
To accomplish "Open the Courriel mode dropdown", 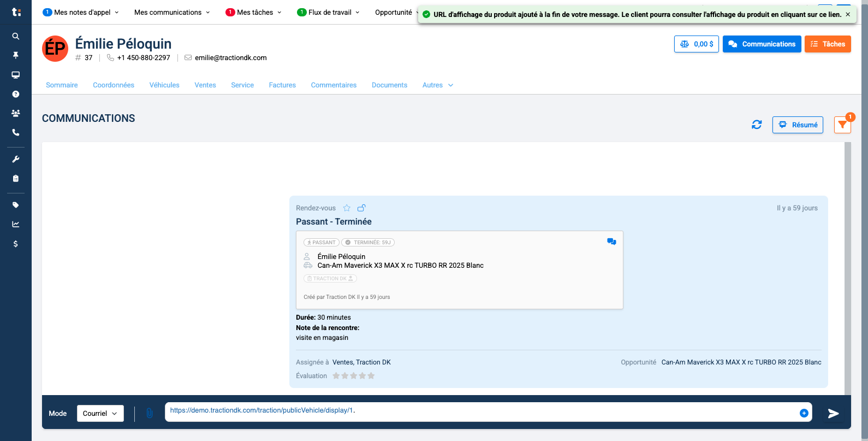I will [100, 413].
